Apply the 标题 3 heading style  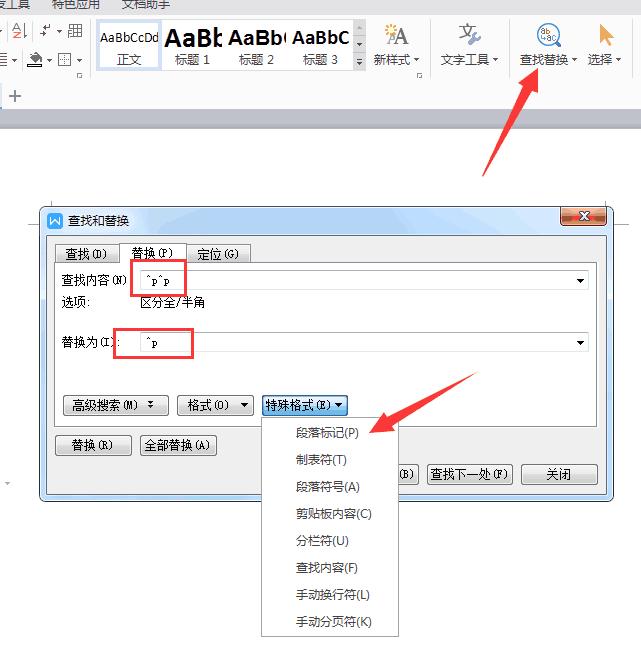pos(320,45)
